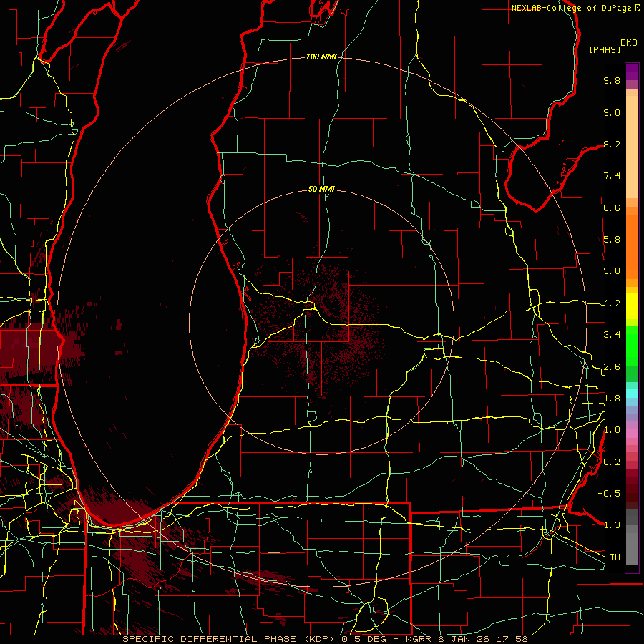This screenshot has height=644, width=644.
Task: Click the 4.2 scale value
Action: pos(612,303)
